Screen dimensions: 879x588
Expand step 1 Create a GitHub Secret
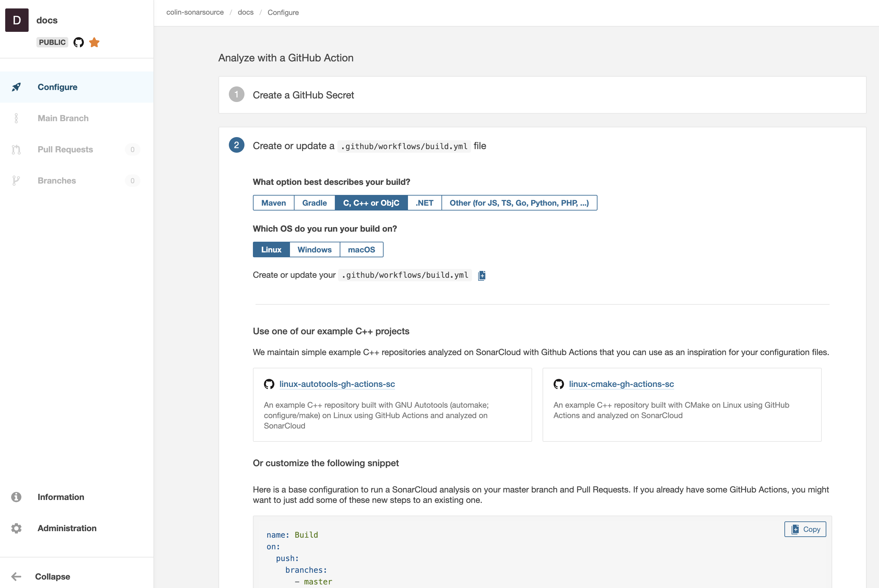pos(303,95)
